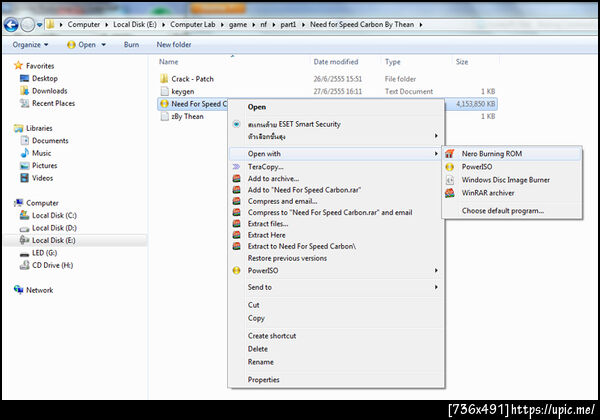Click Local Disk (C:) drive icon
600x420 pixels.
(x=24, y=215)
